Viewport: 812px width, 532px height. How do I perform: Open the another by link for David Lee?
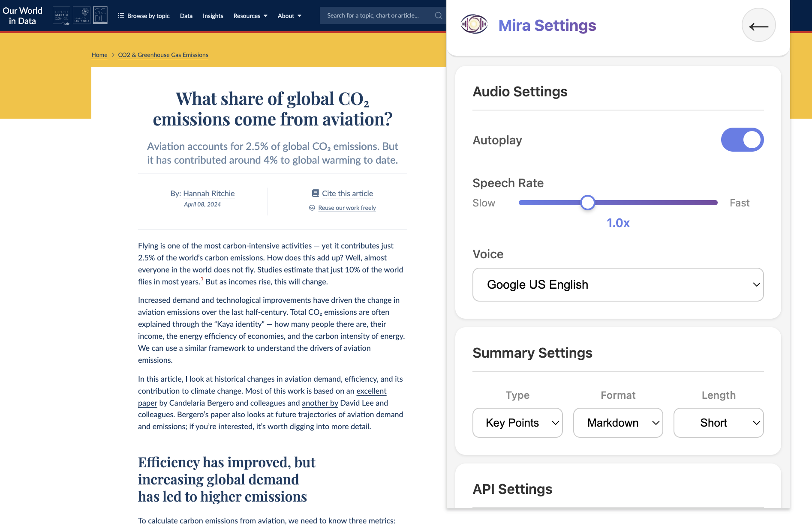(320, 403)
